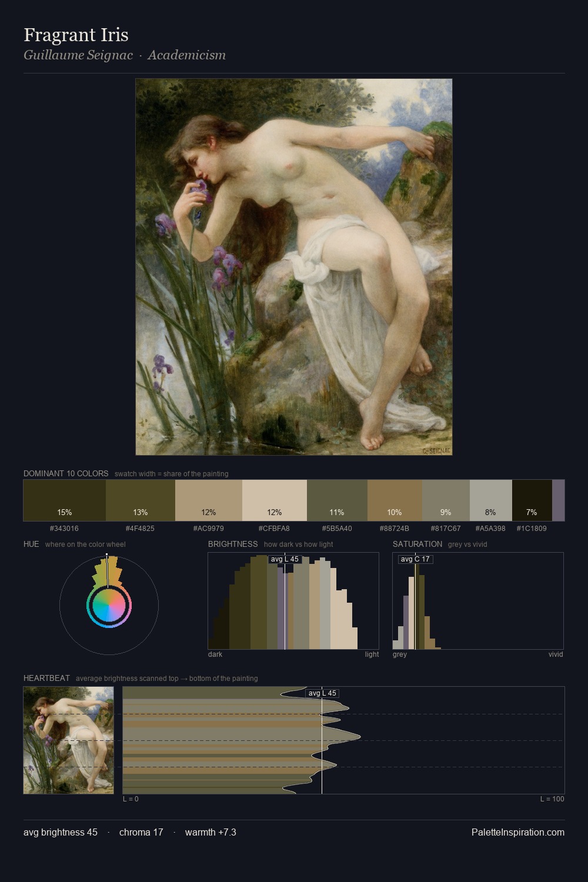Click hex code label #1C1809
Screen dimensions: 588x882
[x=532, y=529]
